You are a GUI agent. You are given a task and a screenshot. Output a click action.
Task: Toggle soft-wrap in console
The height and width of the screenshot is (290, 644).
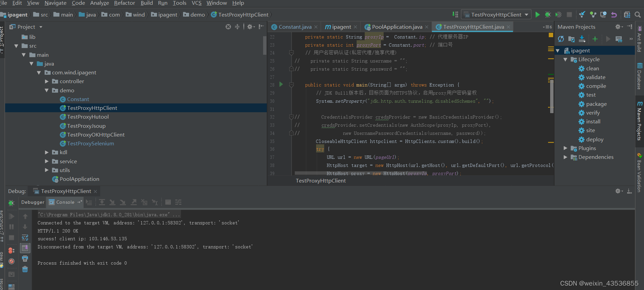(25, 238)
